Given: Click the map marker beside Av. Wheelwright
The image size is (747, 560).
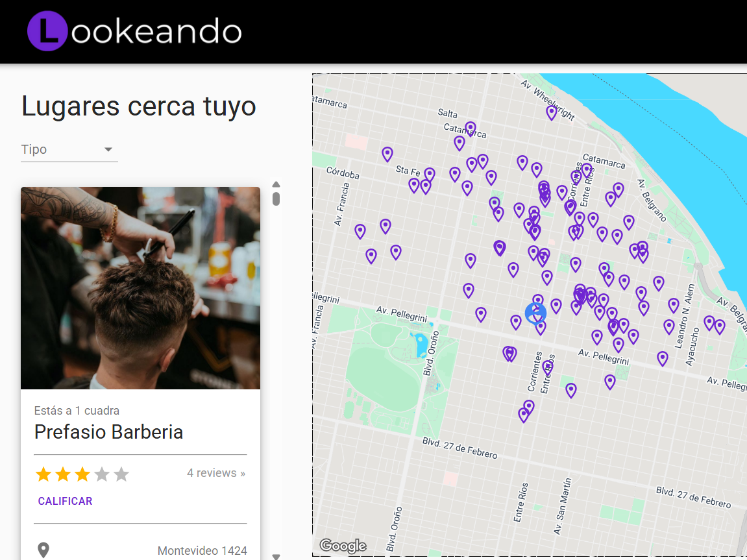Looking at the screenshot, I should pyautogui.click(x=552, y=112).
